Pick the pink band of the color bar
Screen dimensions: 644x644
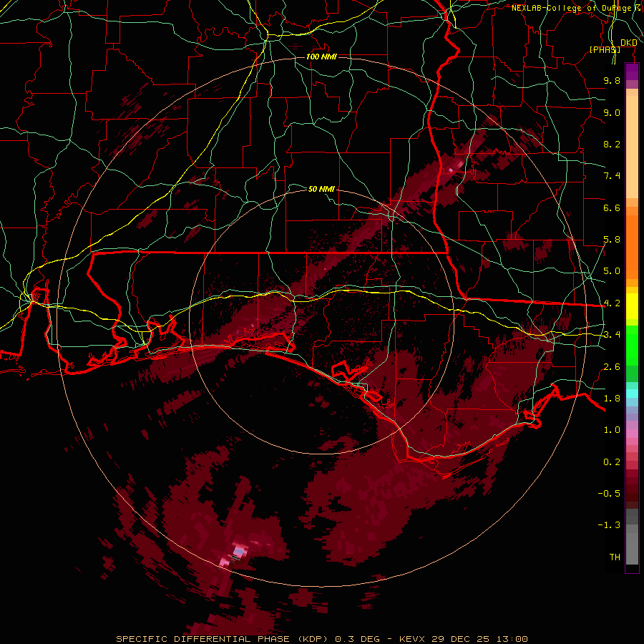632,434
